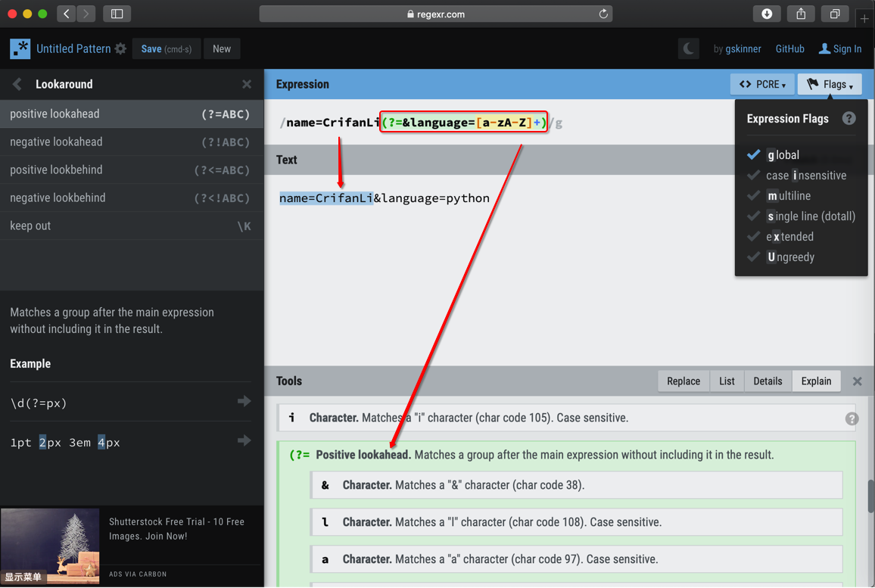Switch to Details tool tab

[768, 381]
